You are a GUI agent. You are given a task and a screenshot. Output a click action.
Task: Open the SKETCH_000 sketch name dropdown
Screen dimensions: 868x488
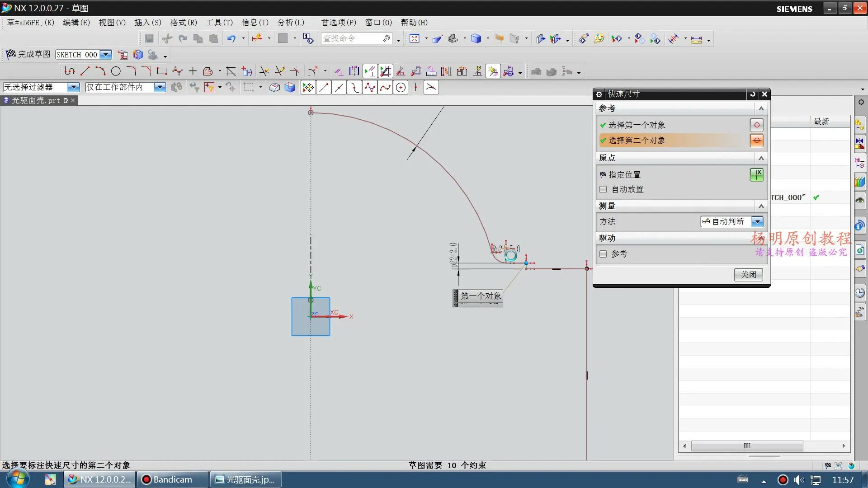point(105,55)
